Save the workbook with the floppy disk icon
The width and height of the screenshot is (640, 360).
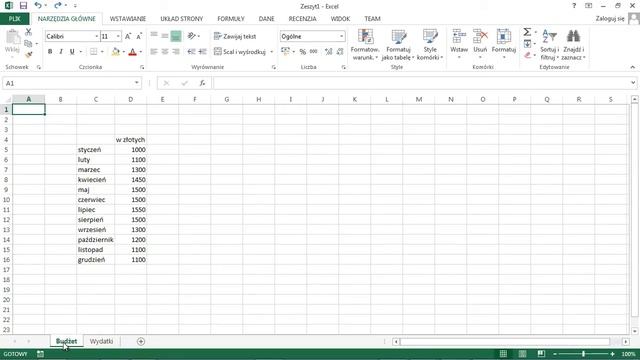pos(23,6)
